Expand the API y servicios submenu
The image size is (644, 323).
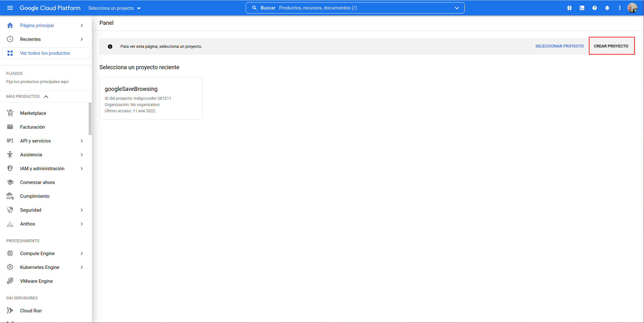click(x=81, y=141)
